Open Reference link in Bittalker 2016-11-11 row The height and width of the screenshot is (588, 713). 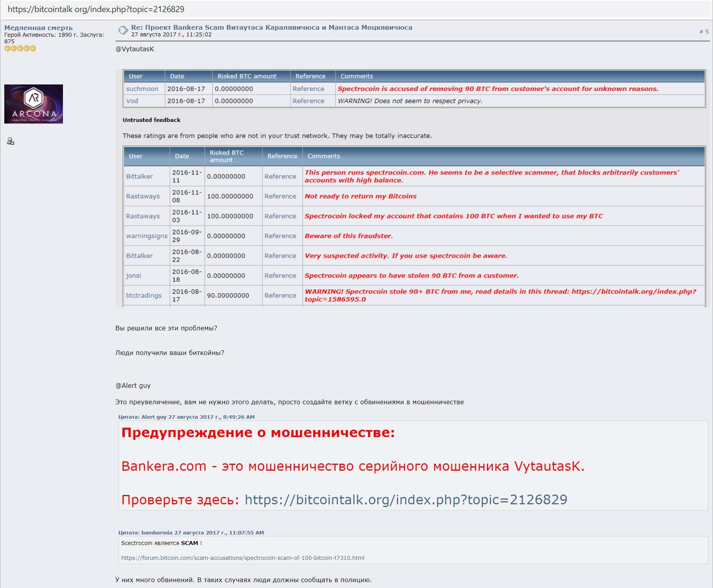coord(280,176)
